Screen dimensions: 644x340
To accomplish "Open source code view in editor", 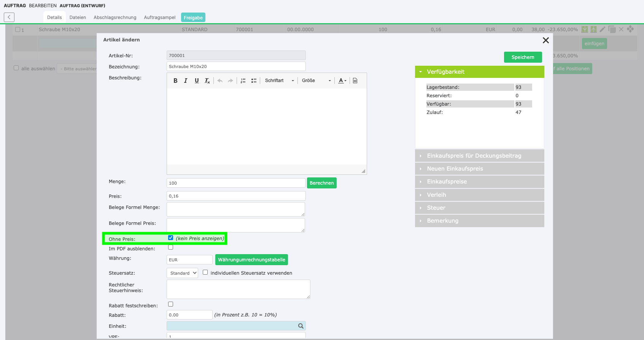I will [355, 81].
